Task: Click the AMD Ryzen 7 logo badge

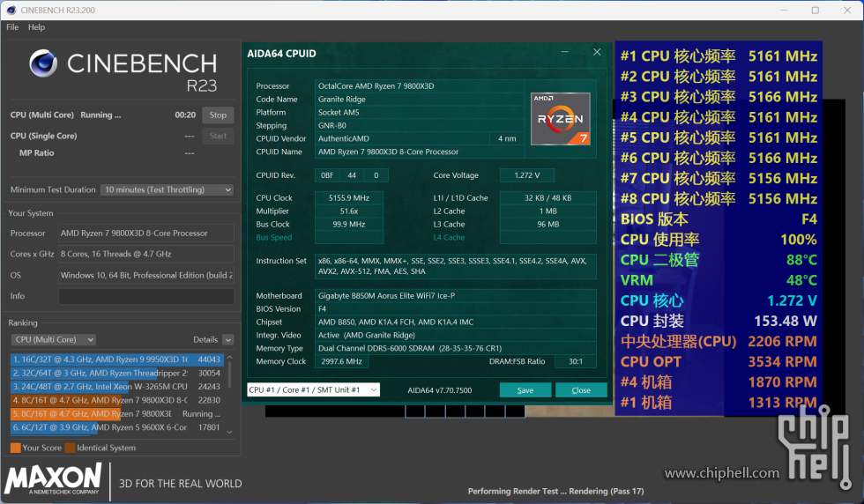Action: coord(561,119)
